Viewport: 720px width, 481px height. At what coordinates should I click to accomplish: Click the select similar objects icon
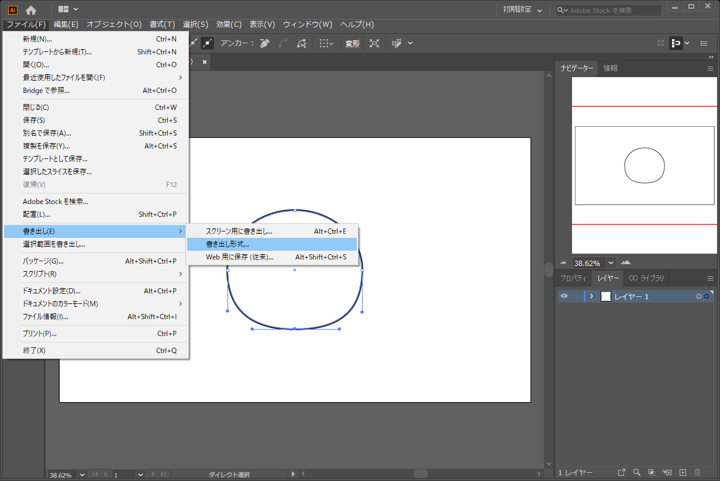click(x=396, y=43)
